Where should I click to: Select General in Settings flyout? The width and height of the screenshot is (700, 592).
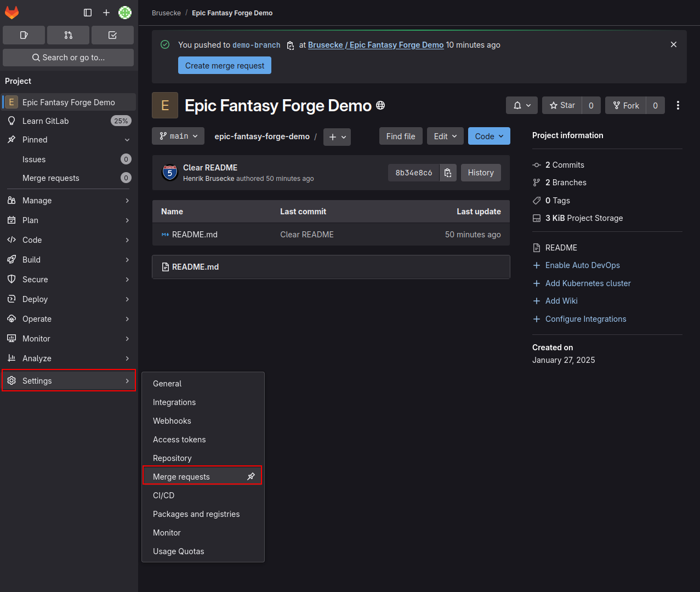click(203, 384)
